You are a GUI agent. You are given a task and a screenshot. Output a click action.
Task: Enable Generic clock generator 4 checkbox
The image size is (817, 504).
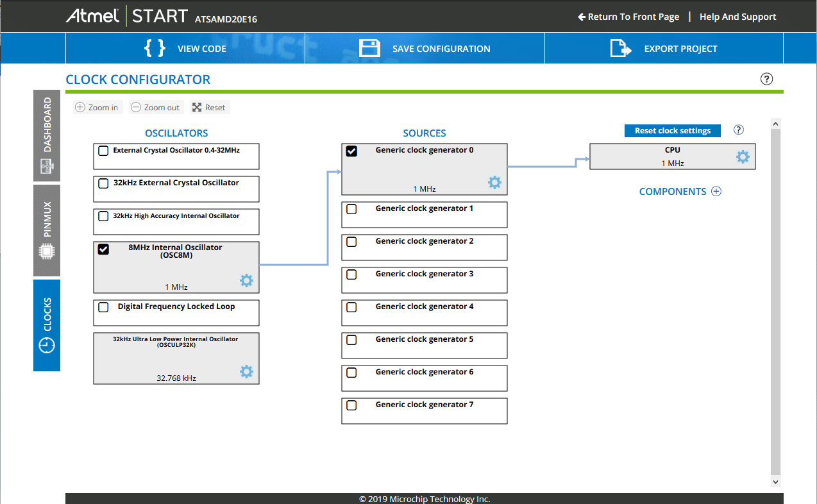(351, 307)
